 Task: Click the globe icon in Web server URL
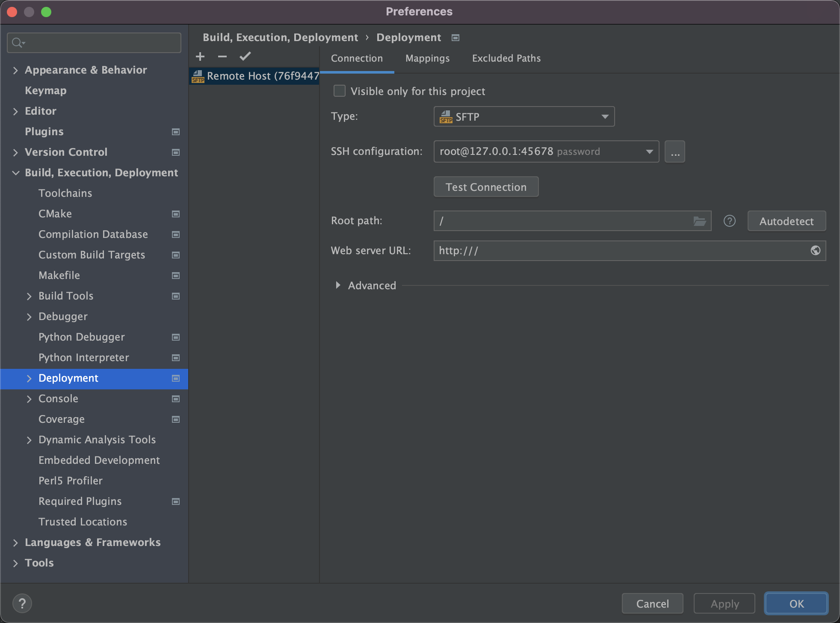click(815, 251)
